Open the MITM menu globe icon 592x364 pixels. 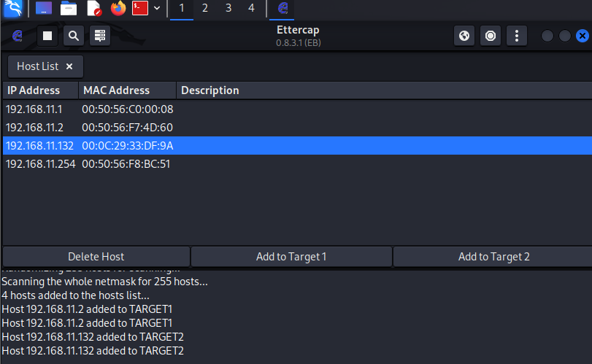[x=464, y=36]
